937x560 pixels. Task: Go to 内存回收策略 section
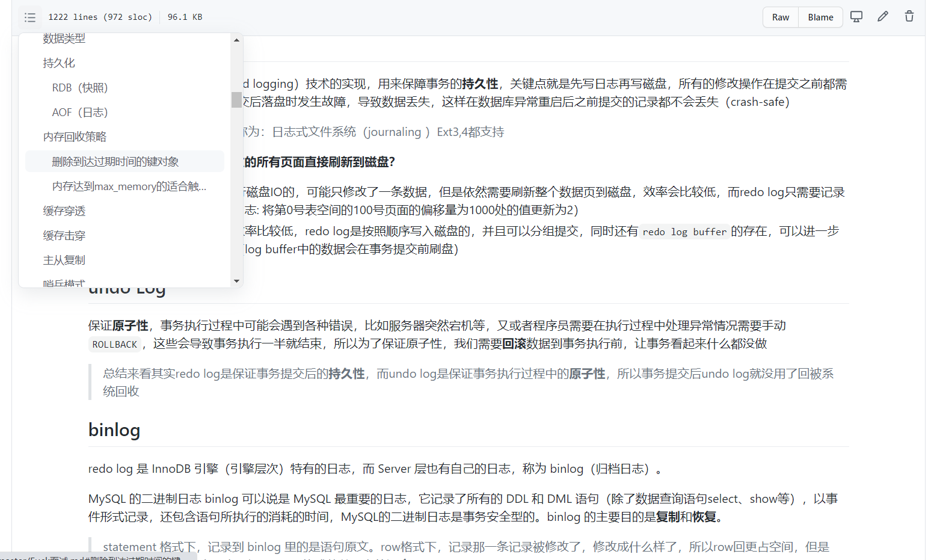coord(124,137)
